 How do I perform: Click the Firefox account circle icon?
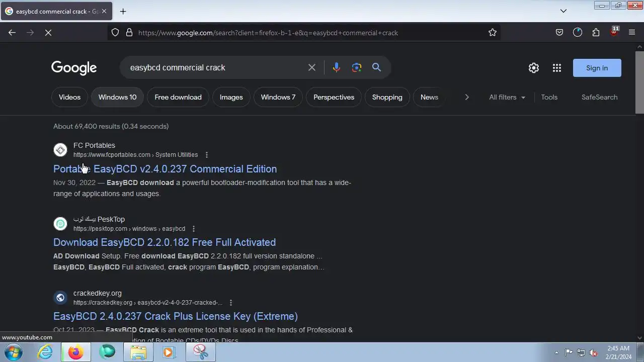578,33
